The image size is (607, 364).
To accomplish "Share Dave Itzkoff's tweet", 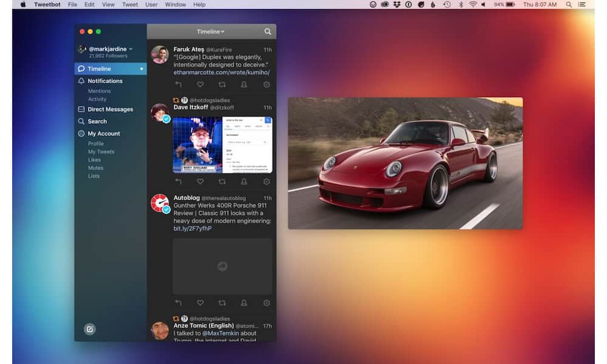I will (244, 181).
